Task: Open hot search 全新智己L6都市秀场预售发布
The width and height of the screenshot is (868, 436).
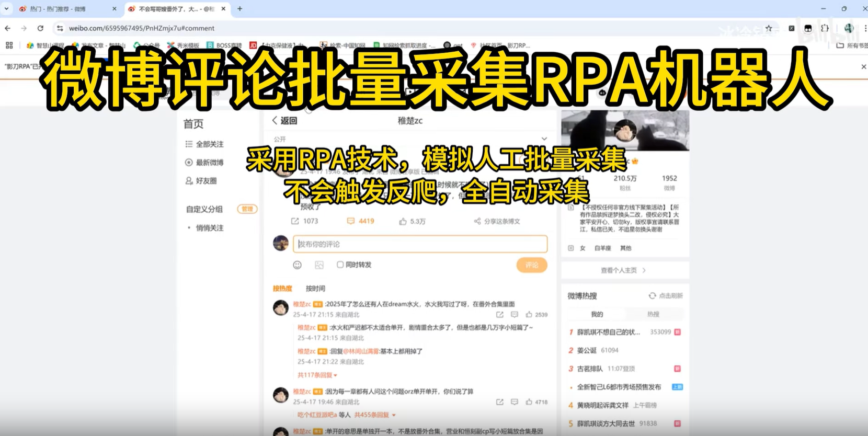Action: click(x=619, y=387)
